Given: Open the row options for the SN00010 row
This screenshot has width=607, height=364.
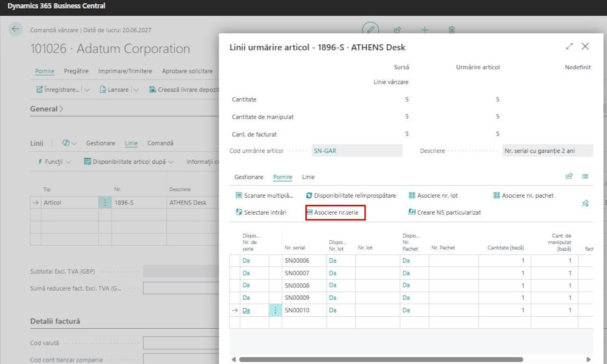Looking at the screenshot, I should (x=275, y=310).
